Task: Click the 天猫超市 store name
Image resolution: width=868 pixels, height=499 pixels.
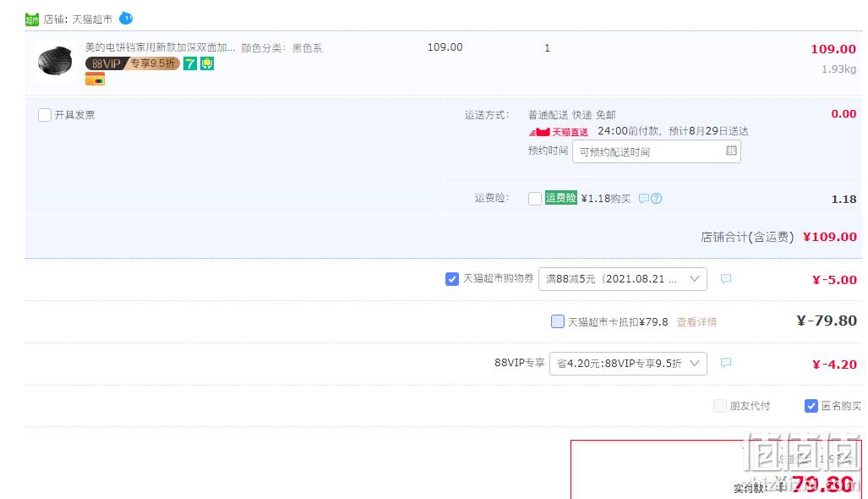Action: click(x=92, y=19)
